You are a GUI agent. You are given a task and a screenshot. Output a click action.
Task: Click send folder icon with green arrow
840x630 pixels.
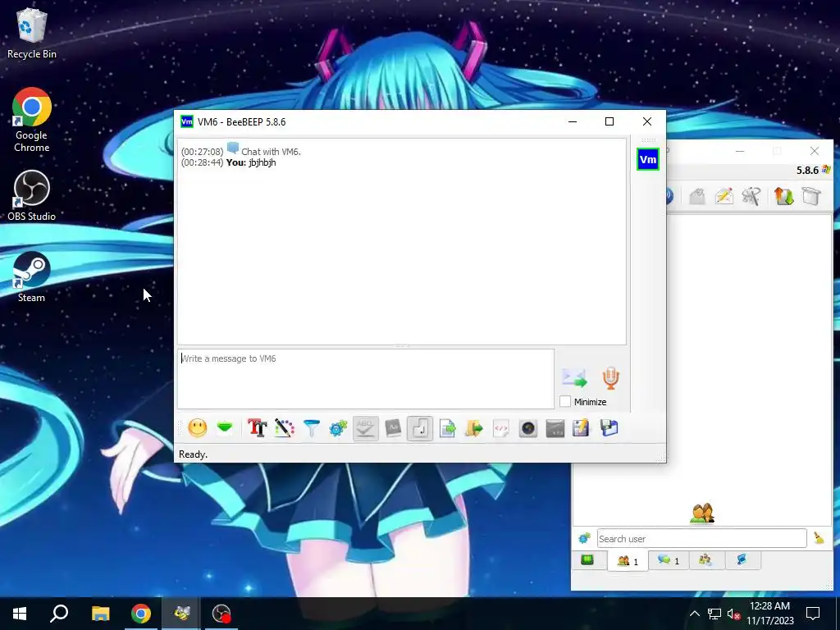pyautogui.click(x=473, y=428)
